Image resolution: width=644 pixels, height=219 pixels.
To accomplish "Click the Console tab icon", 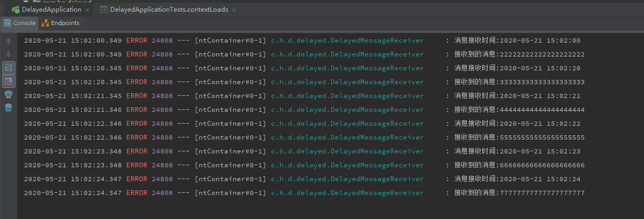I will click(7, 23).
